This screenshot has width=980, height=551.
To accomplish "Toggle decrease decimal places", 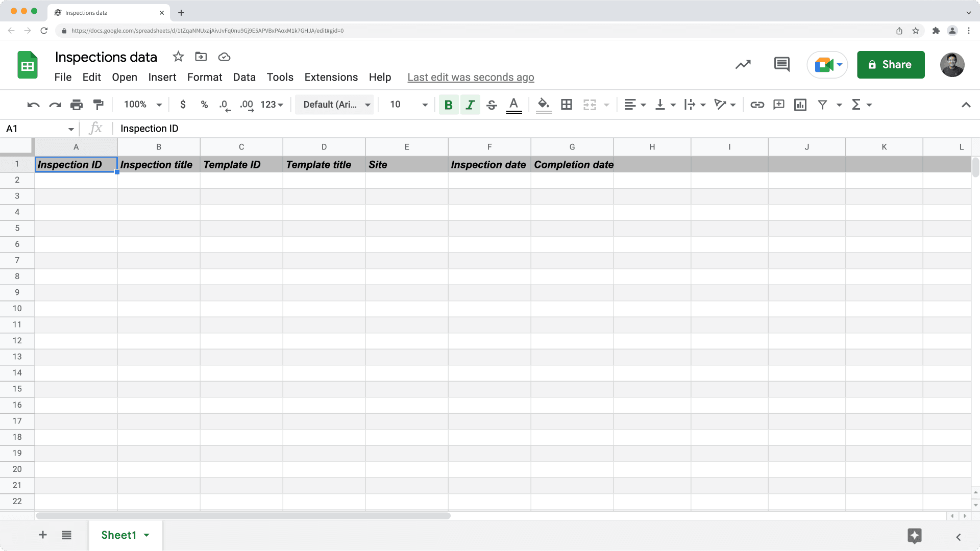I will pos(224,104).
